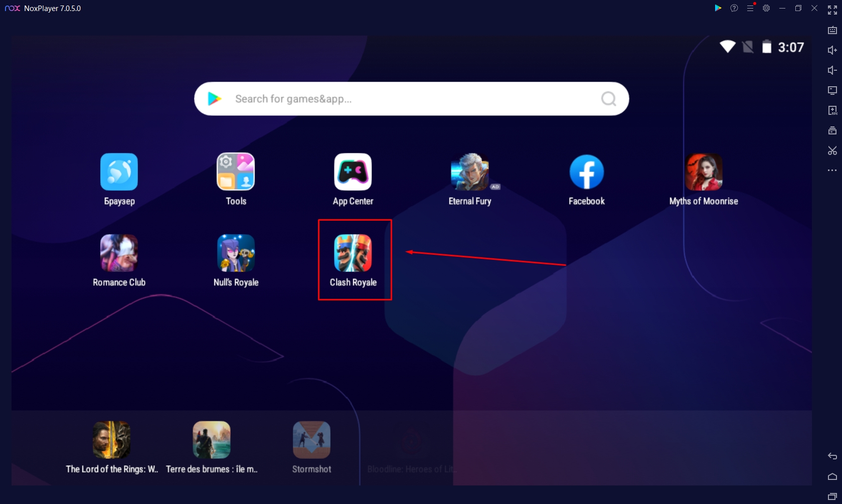Minimize the NoxPlayer window
The image size is (842, 504).
click(782, 8)
